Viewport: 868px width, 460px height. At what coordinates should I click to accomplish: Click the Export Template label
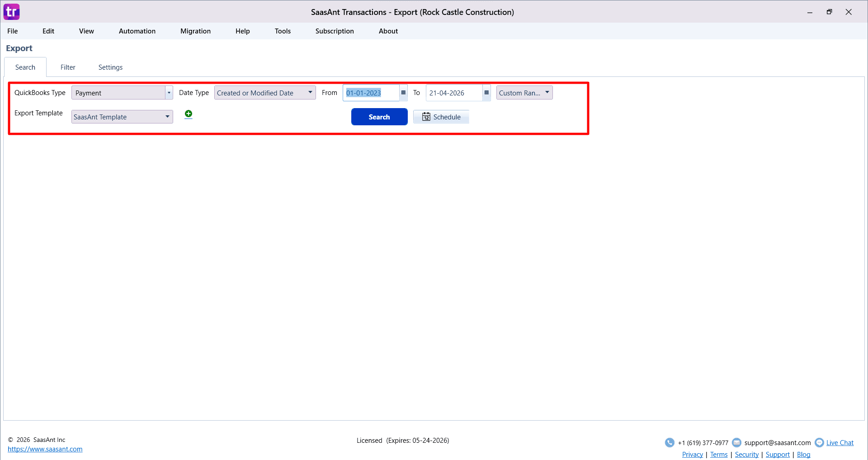coord(38,113)
